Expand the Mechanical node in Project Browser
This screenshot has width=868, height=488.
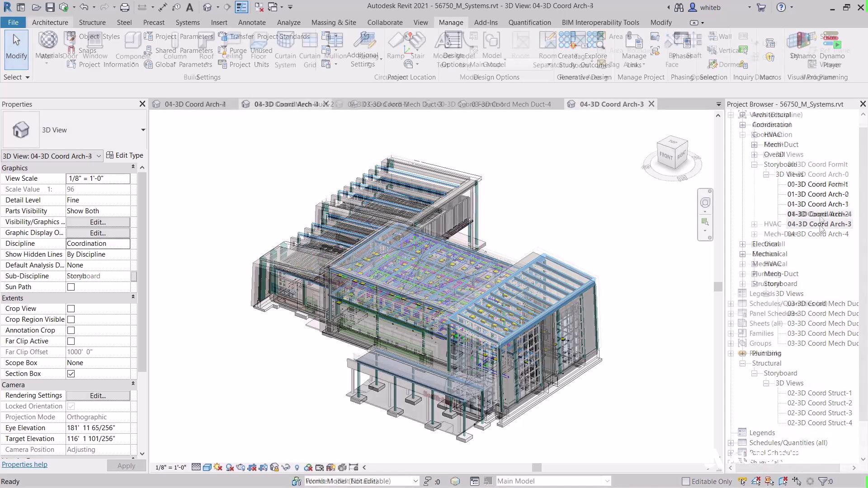point(743,254)
